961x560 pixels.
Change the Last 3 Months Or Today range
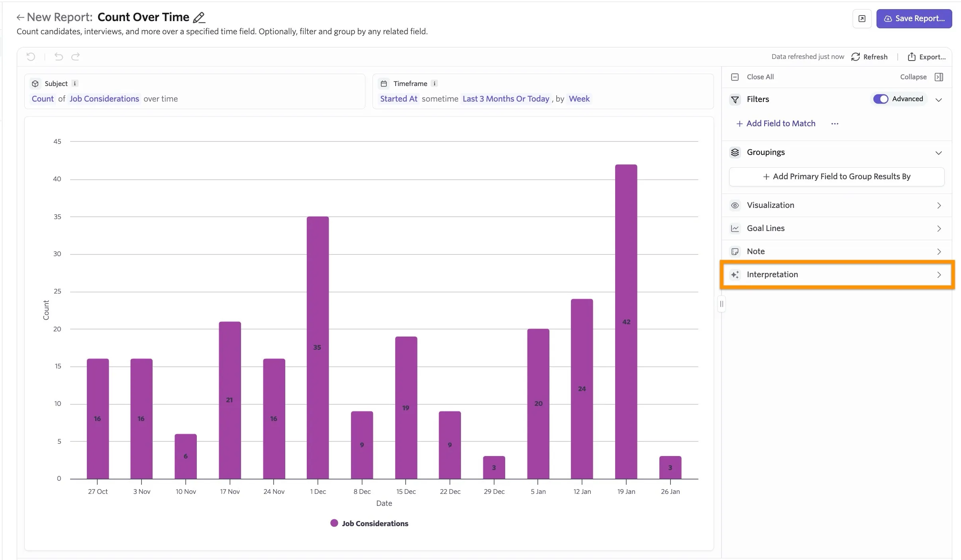coord(506,99)
